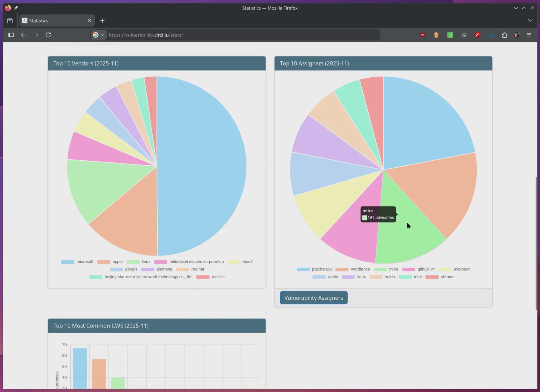Screen dimensions: 540x392
Task: Click the uBlock Origin extension icon
Action: pyautogui.click(x=422, y=35)
